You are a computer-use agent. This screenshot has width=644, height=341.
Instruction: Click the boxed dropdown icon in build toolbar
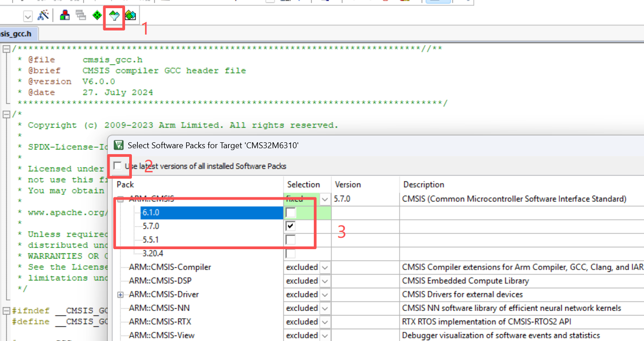click(x=28, y=16)
